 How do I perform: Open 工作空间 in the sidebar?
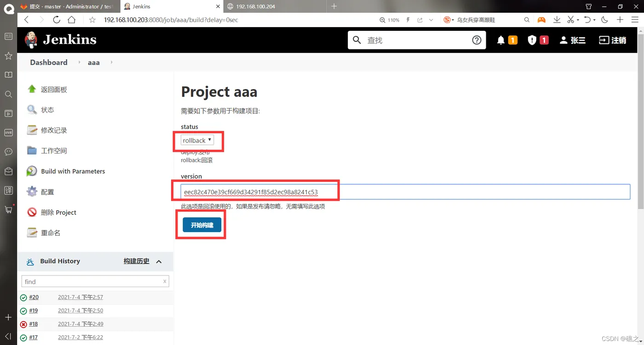tap(54, 151)
